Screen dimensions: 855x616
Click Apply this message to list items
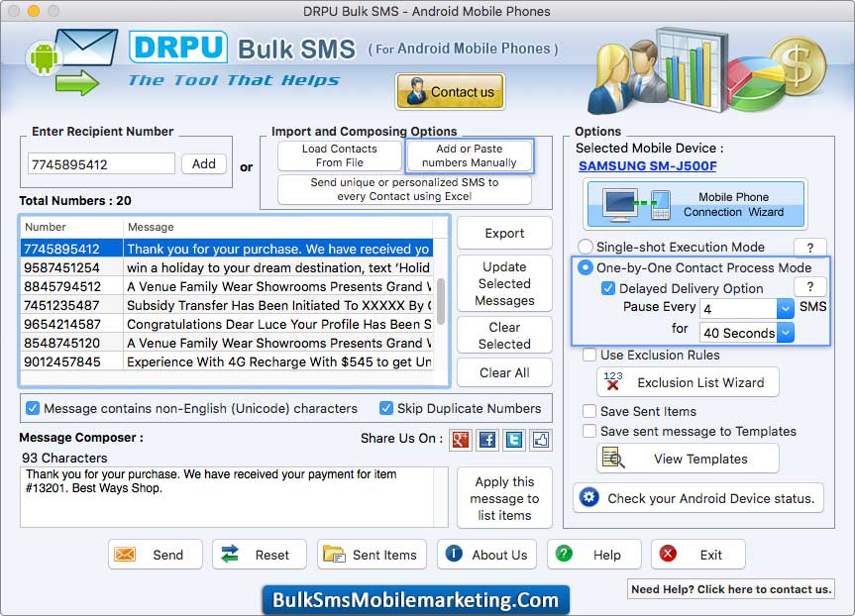pos(504,498)
